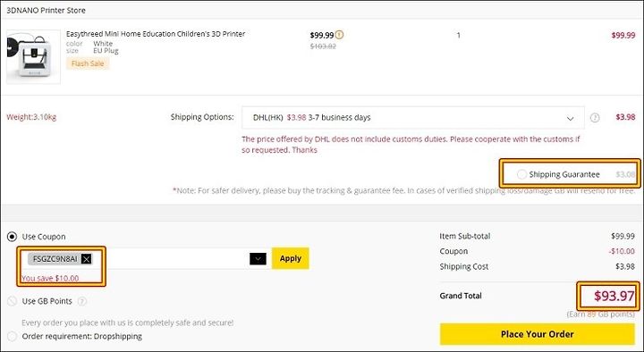Click inside the coupon code input field

pyautogui.click(x=171, y=259)
